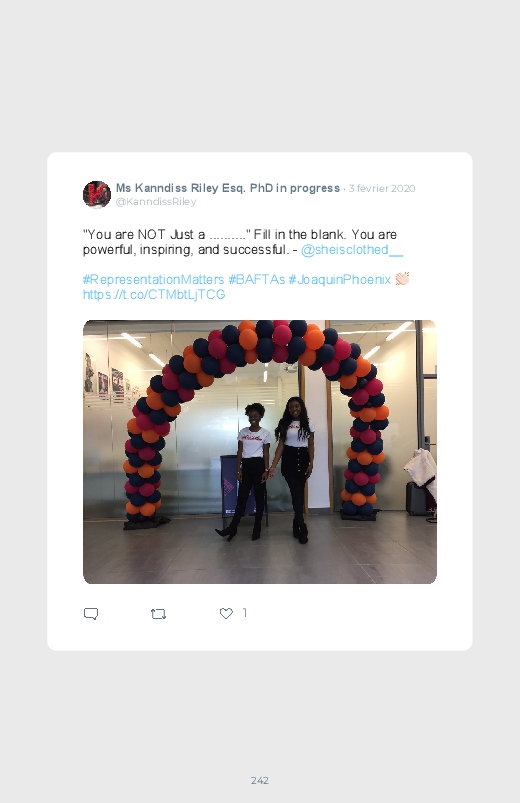
Task: Follow the #JoaquinPhoenix hashtag
Action: click(339, 280)
